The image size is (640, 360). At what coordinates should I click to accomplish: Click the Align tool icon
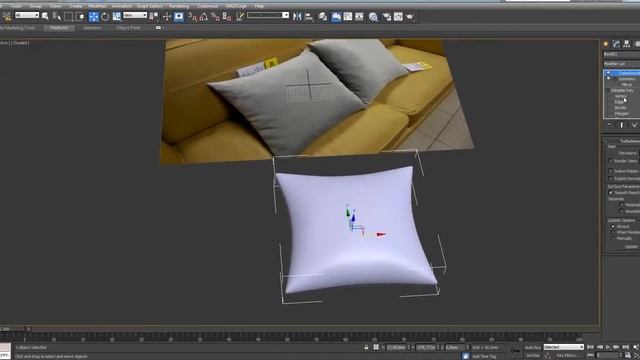click(309, 16)
